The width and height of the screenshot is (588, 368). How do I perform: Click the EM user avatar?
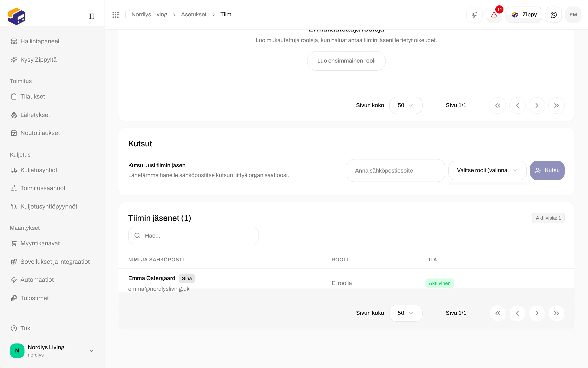[x=573, y=15]
